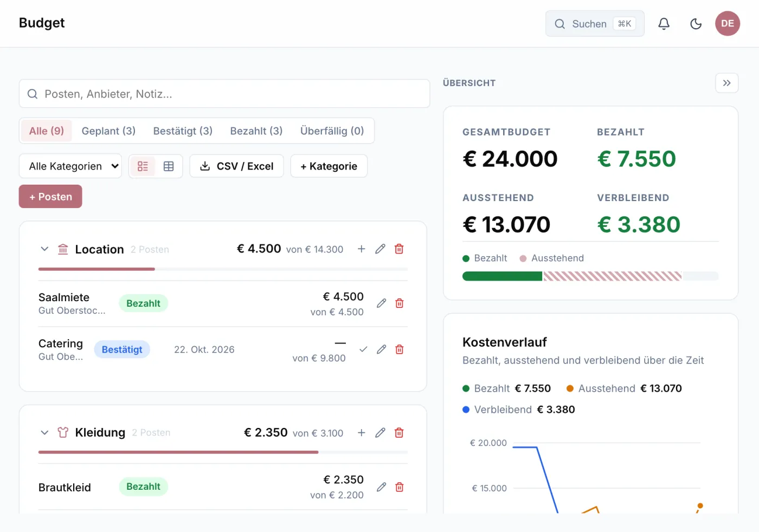Mark Catering as paid with checkmark
Screen dimensions: 759x532
point(363,349)
